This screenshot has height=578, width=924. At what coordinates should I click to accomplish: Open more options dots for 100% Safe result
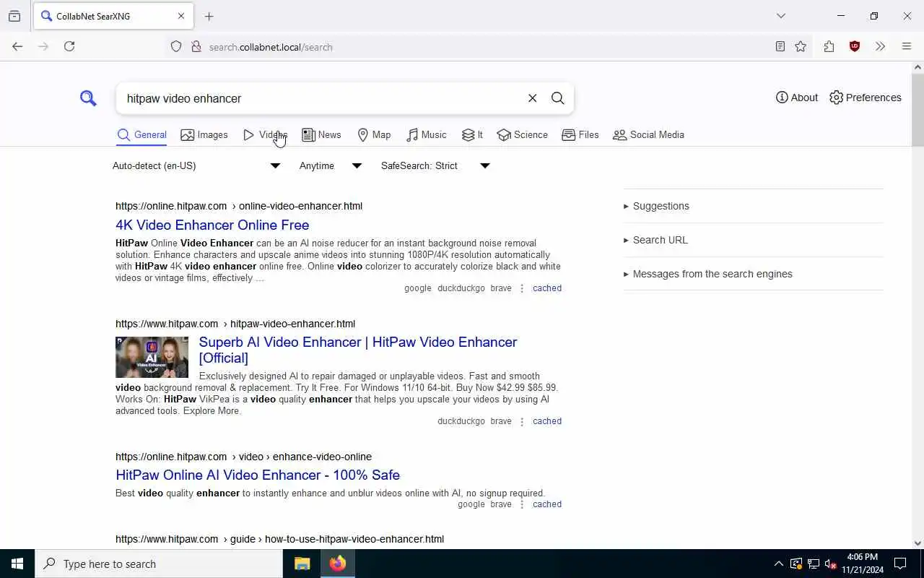(522, 504)
